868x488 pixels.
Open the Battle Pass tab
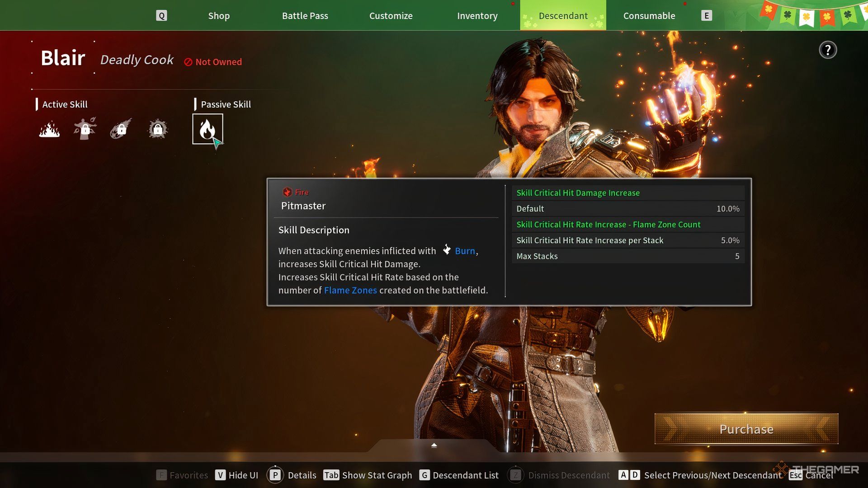[x=305, y=16]
